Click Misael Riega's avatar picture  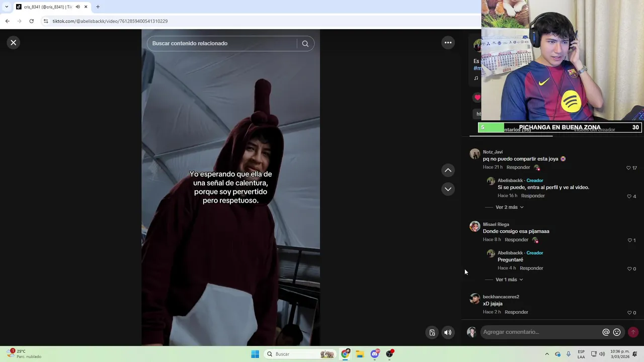point(475,226)
